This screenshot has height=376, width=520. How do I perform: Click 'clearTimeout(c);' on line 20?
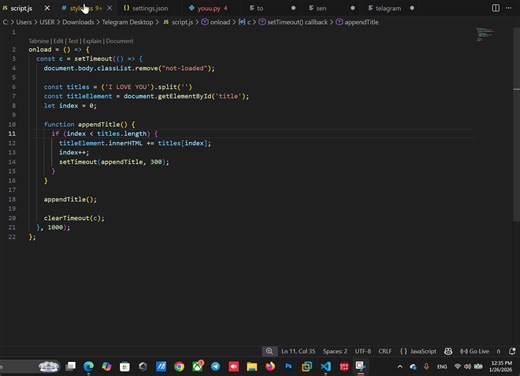click(x=74, y=218)
